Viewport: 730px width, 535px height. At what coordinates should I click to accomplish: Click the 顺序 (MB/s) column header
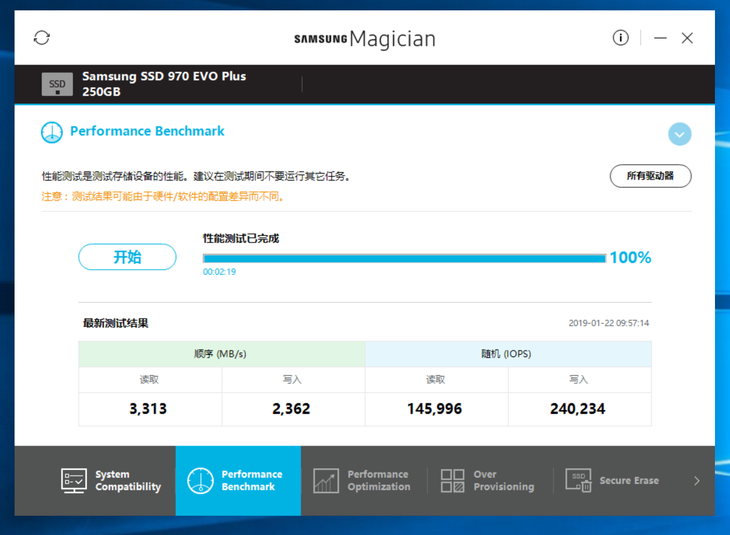pos(222,354)
